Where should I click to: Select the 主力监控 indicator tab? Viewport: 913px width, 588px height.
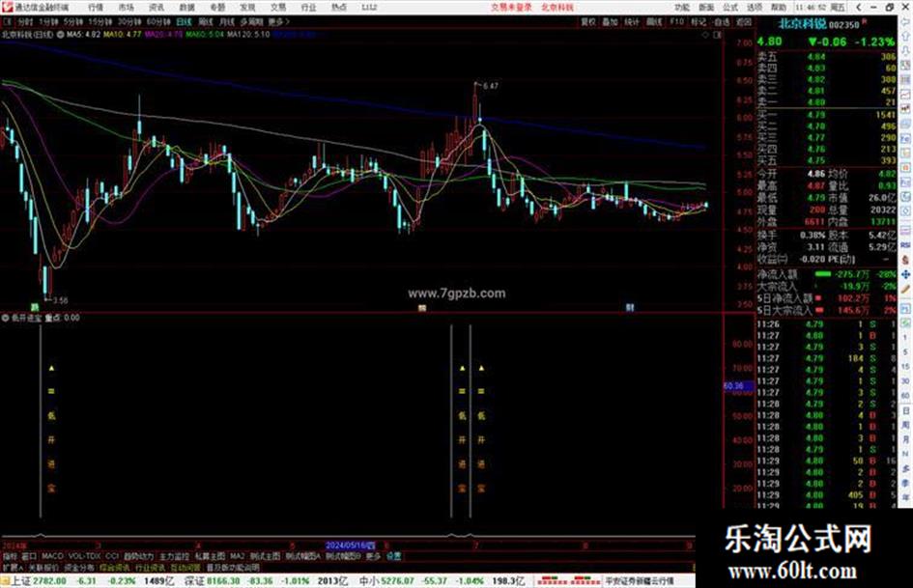[174, 556]
